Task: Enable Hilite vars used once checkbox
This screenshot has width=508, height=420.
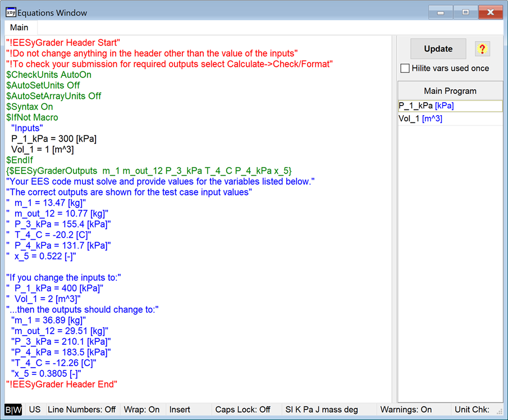Action: (x=405, y=69)
